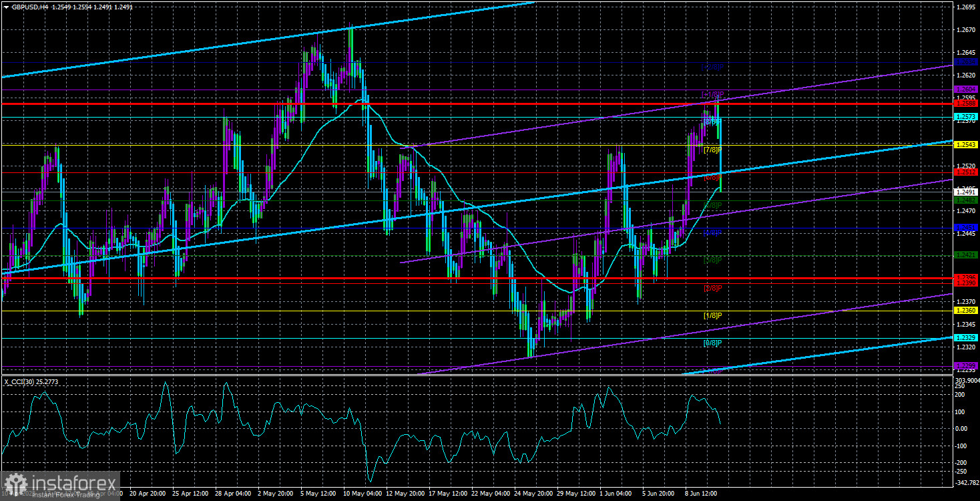
Task: Click the [0/8]P Murray level label
Action: pyautogui.click(x=714, y=343)
